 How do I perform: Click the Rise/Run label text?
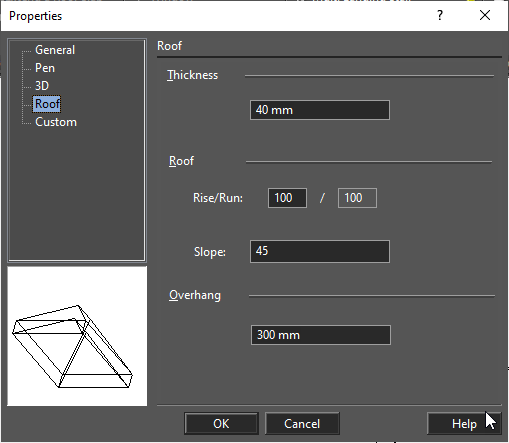tap(218, 198)
